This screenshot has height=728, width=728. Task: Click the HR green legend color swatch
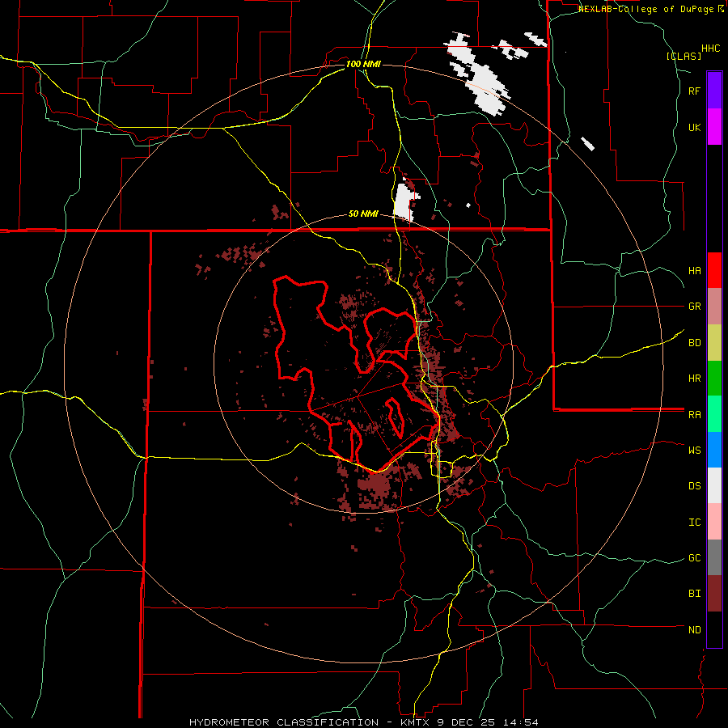pyautogui.click(x=714, y=379)
